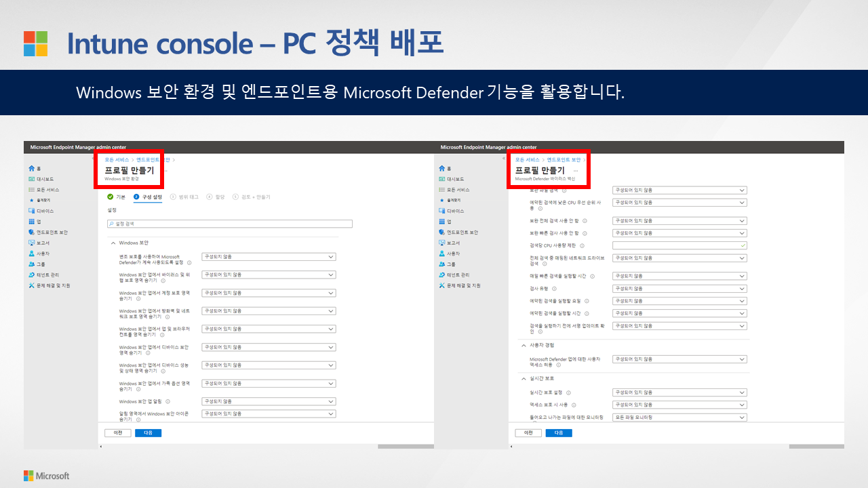This screenshot has height=488, width=868.
Task: Select the 할당 wizard step
Action: [216, 197]
